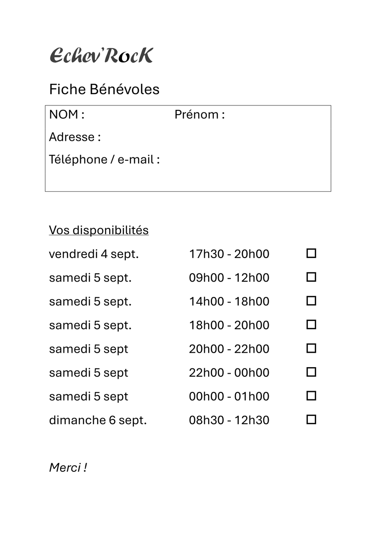Viewport: 392px width, 555px height.
Task: Click the Echev'Rock logo
Action: point(101,55)
